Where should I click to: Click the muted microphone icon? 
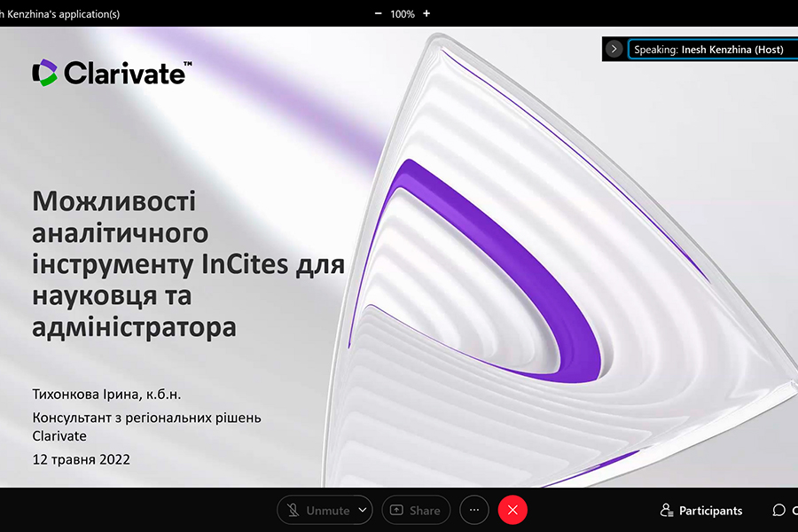point(293,511)
